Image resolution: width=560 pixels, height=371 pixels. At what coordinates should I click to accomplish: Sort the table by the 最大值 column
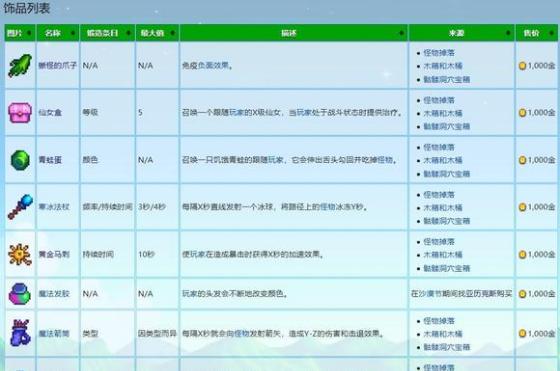(x=157, y=33)
